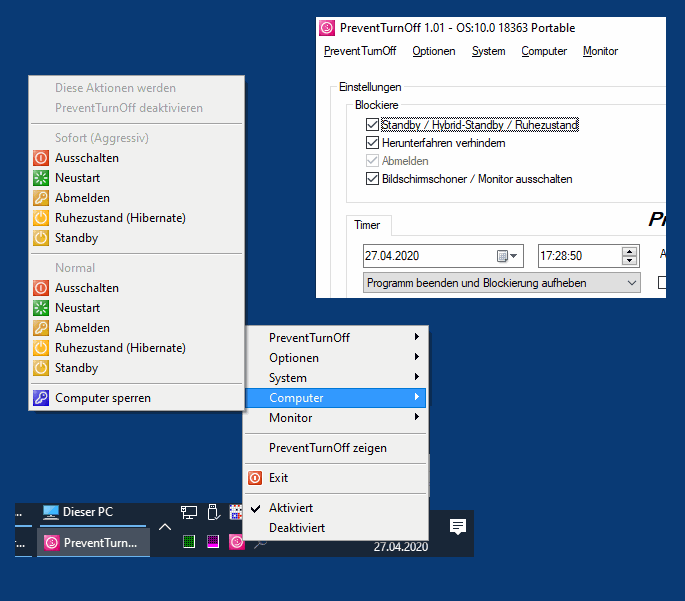Choose Computer sperren in the submenu
This screenshot has height=601, width=685.
pyautogui.click(x=136, y=398)
